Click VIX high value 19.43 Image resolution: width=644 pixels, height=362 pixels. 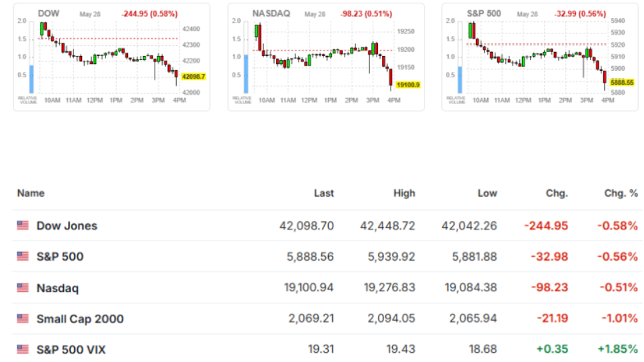[401, 349]
